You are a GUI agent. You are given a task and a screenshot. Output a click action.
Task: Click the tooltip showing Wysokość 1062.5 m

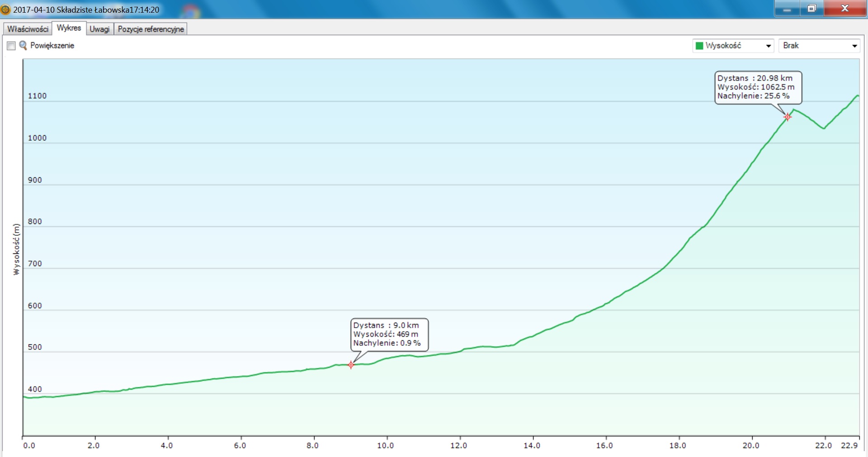758,87
